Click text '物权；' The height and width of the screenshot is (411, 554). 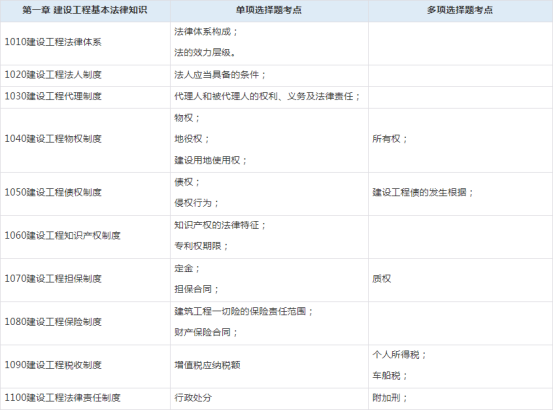(x=188, y=118)
